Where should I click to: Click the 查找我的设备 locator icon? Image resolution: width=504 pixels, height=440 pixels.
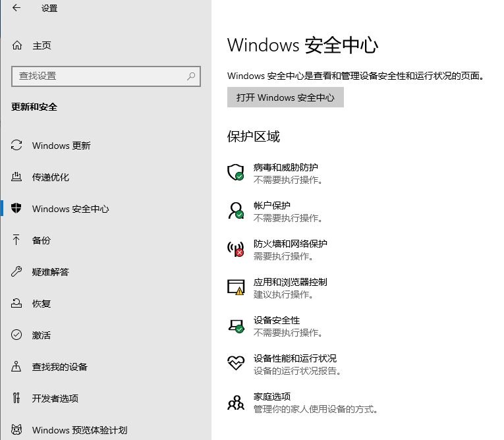coord(16,366)
